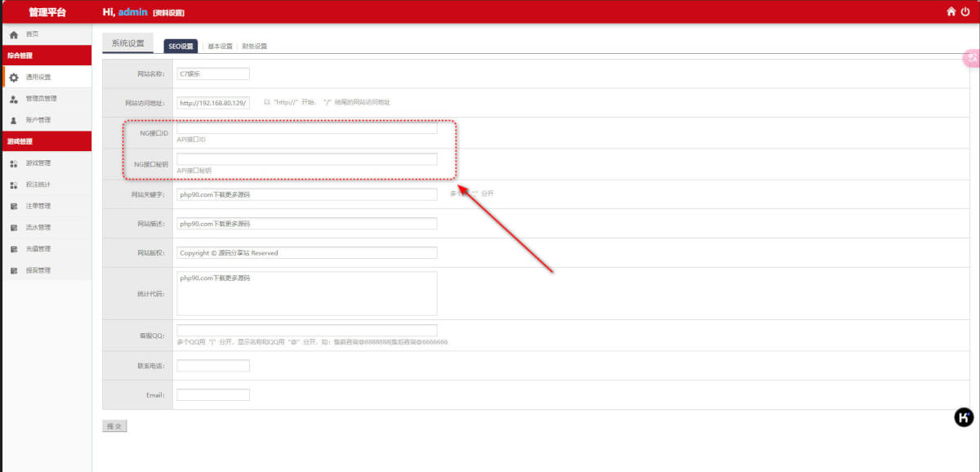Click the black round H floating icon
This screenshot has width=980, height=472.
tap(964, 417)
